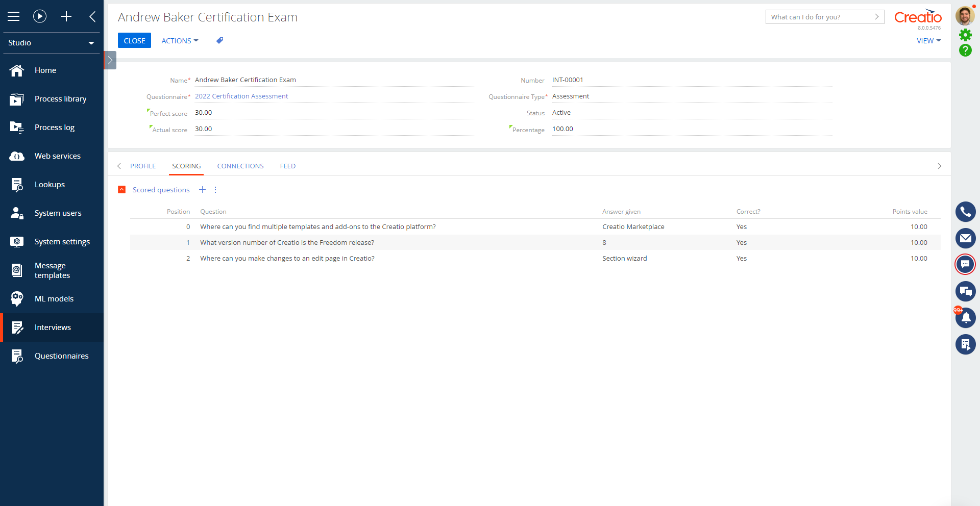
Task: Go to Home section
Action: click(52, 70)
